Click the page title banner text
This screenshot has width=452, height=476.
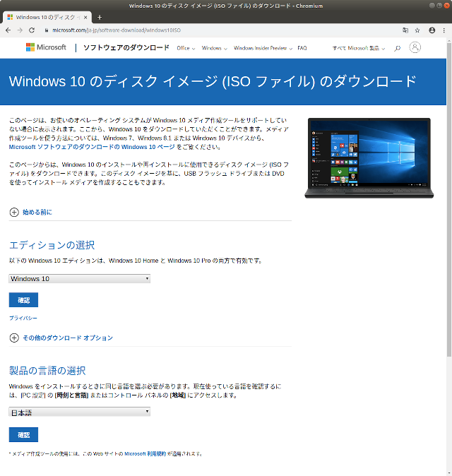(213, 81)
